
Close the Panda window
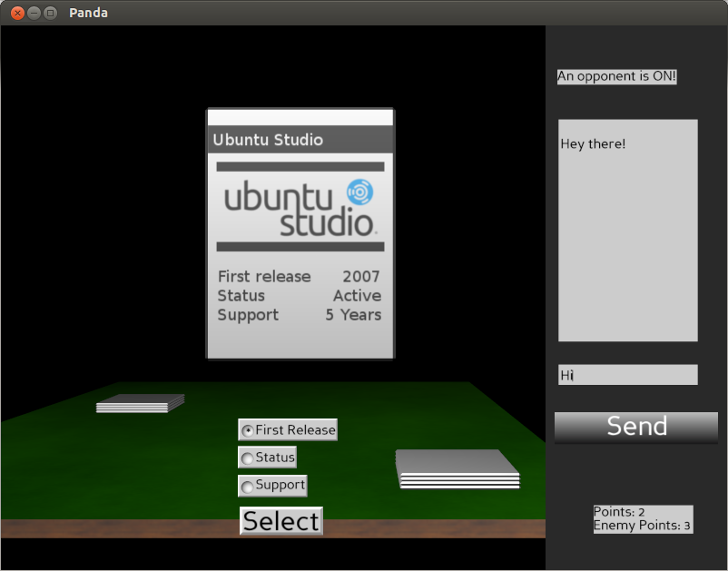pos(17,13)
